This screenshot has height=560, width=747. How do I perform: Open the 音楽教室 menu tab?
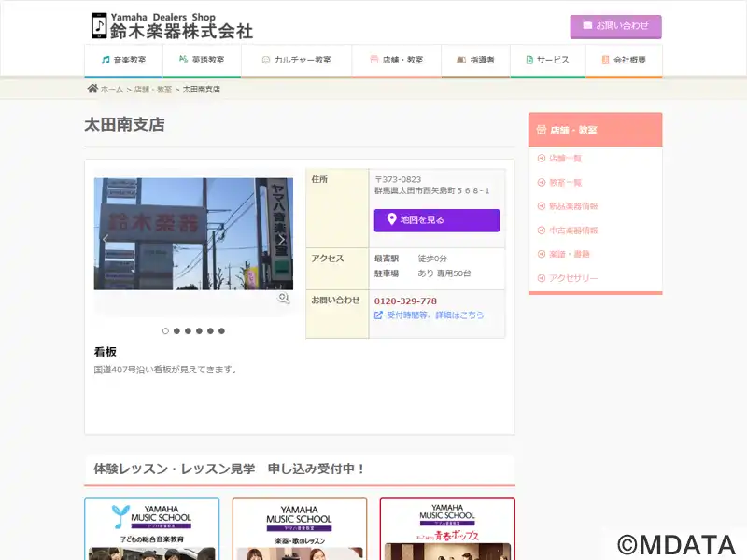click(124, 61)
